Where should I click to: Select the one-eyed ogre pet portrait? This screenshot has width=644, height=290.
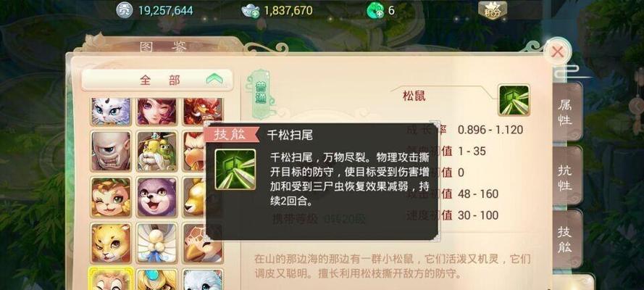111,151
